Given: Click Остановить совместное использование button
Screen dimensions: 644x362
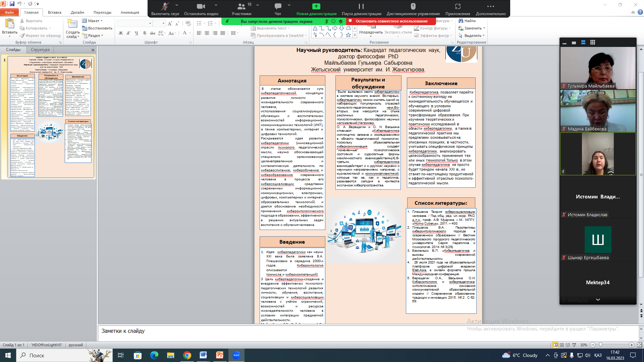Looking at the screenshot, I should pos(391,21).
